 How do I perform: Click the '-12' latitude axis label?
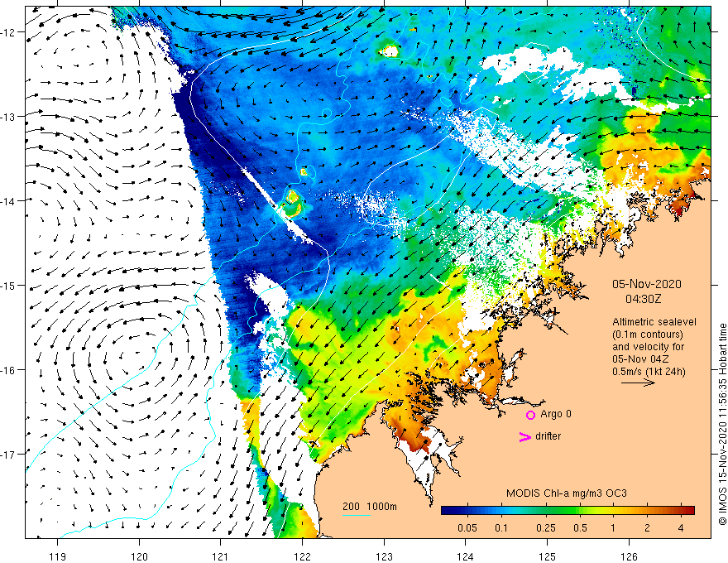coord(8,32)
